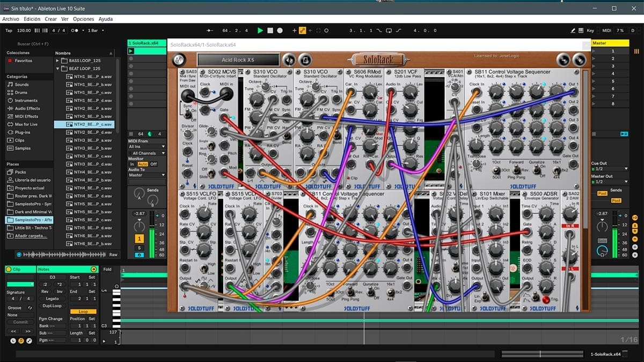Turn S310 VCO first Tune knob
644x362 pixels.
pos(257,98)
